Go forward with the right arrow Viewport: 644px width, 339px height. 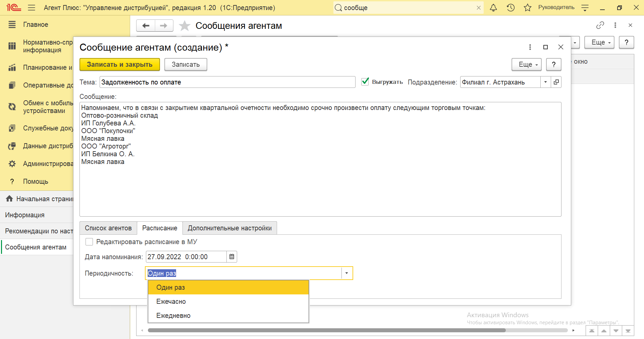click(164, 25)
